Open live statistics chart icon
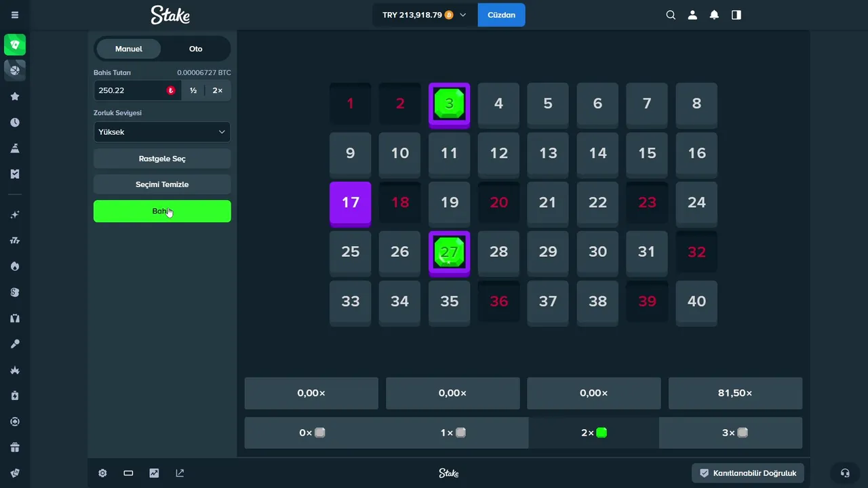This screenshot has width=868, height=488. (x=154, y=473)
